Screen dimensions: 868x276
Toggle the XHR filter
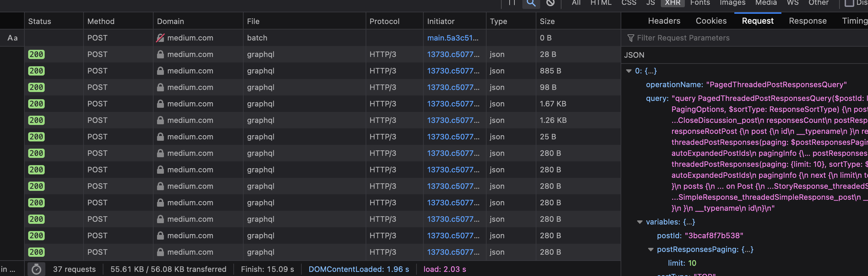point(672,3)
